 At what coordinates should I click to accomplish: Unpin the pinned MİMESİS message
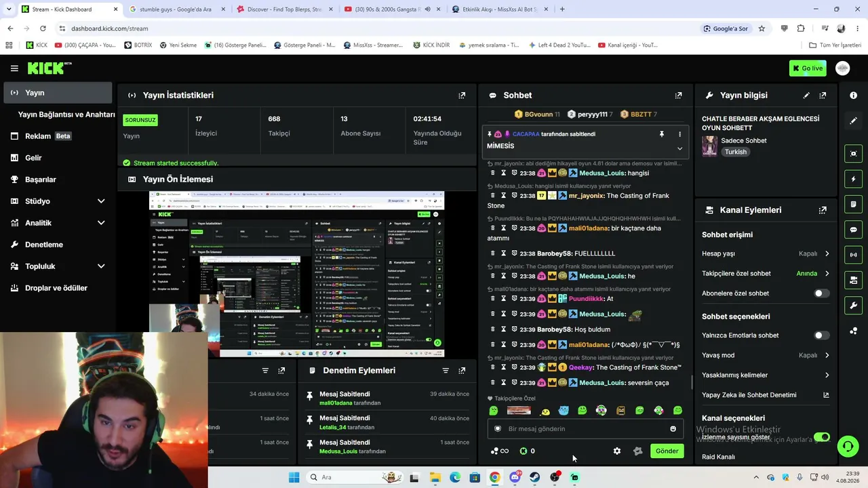662,134
